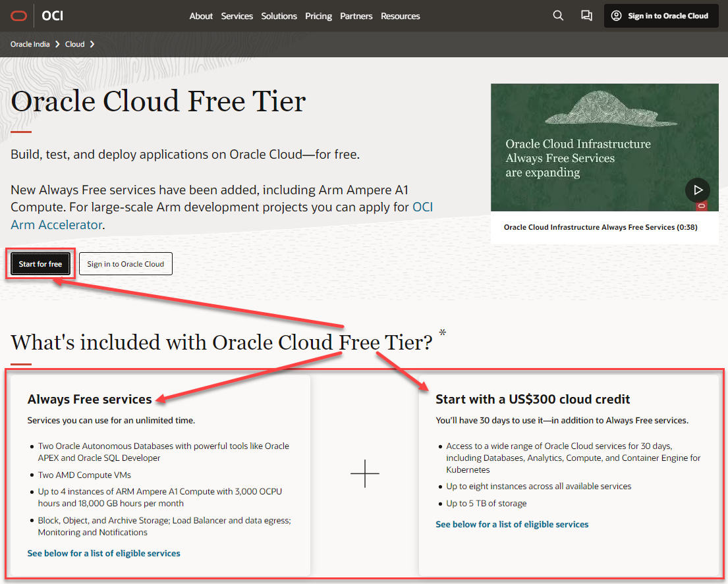The height and width of the screenshot is (584, 728).
Task: Click the Two AMD Compute VMs bullet
Action: point(84,475)
